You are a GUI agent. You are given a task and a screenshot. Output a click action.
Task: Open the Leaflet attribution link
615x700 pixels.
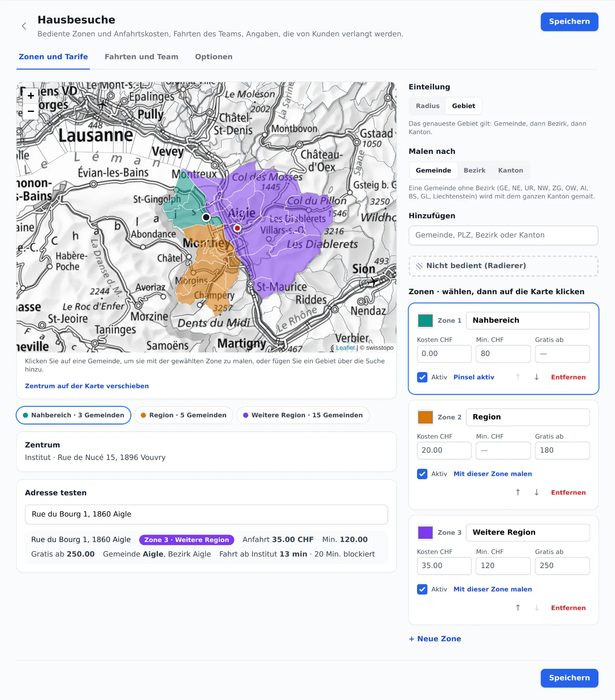click(x=345, y=348)
